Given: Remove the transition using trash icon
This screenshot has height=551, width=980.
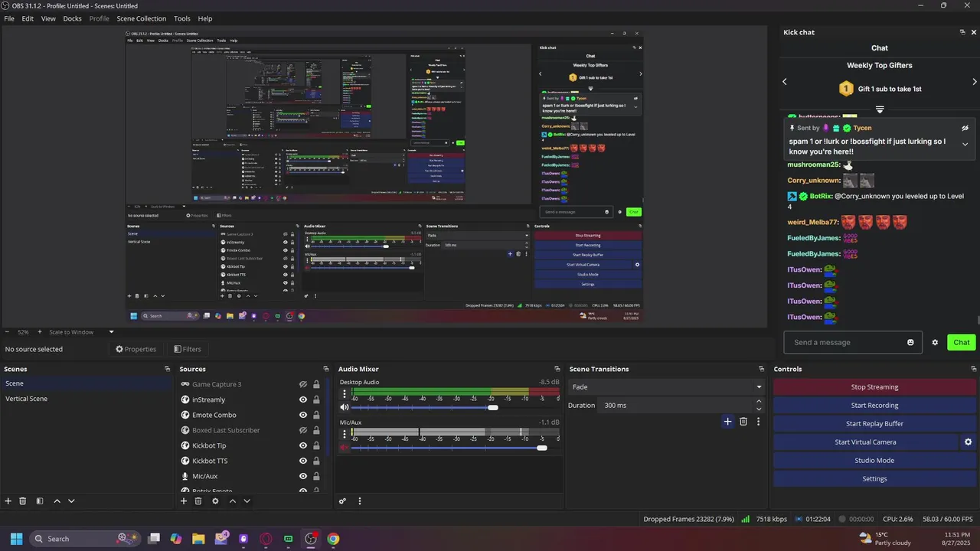Looking at the screenshot, I should click(743, 422).
